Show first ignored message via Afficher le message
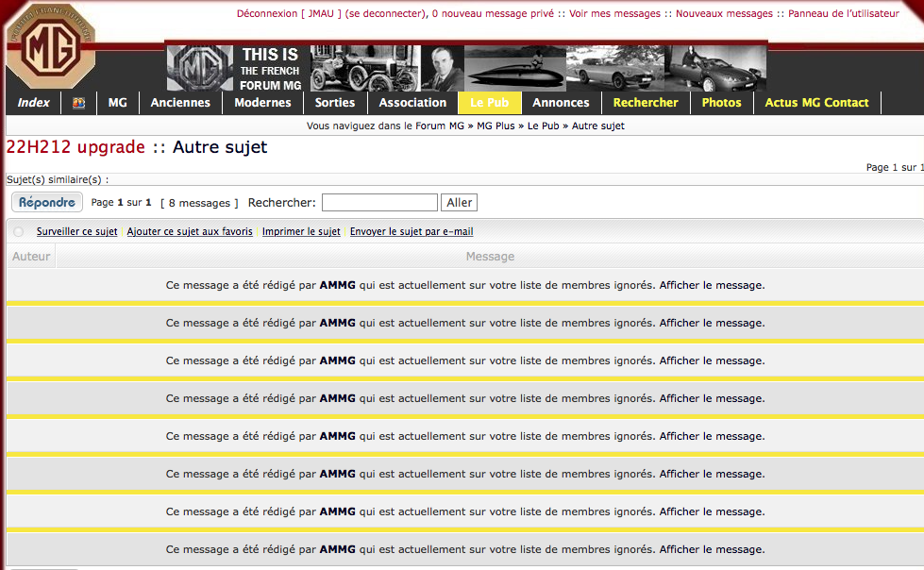This screenshot has height=570, width=924. pyautogui.click(x=712, y=285)
